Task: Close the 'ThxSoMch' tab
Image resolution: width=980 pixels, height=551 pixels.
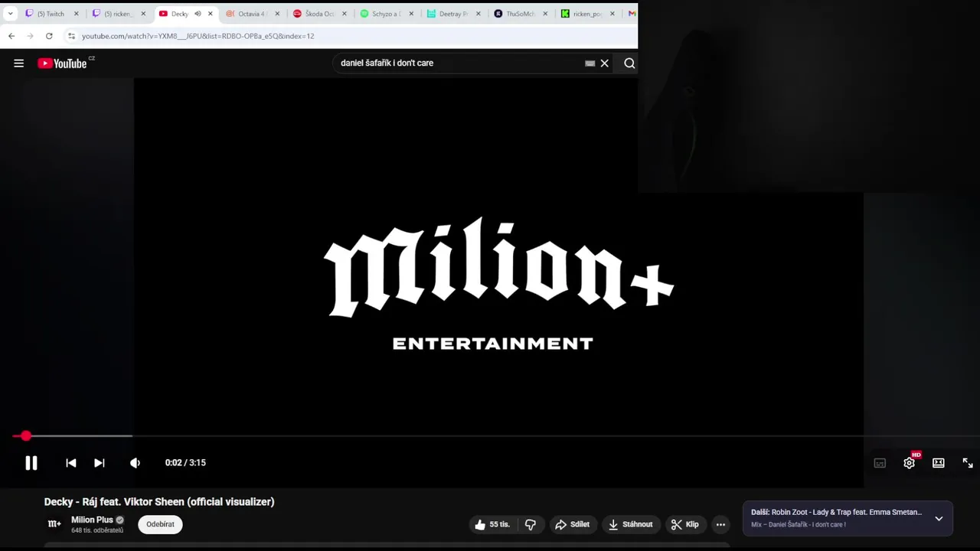Action: 545,14
